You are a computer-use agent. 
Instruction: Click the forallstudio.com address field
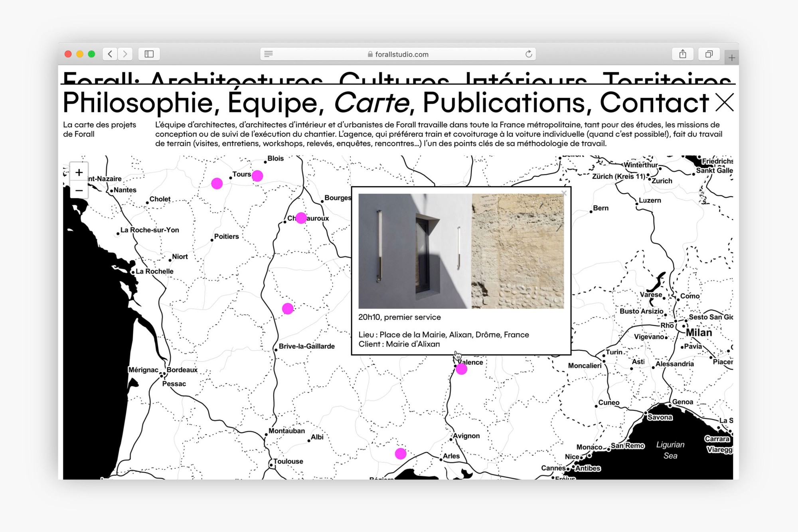tap(401, 54)
